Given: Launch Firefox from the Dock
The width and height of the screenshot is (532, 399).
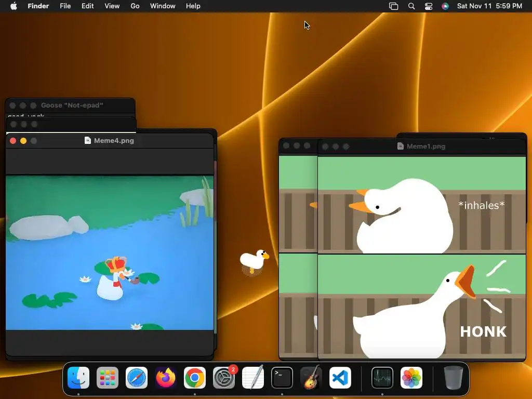Looking at the screenshot, I should [x=166, y=378].
